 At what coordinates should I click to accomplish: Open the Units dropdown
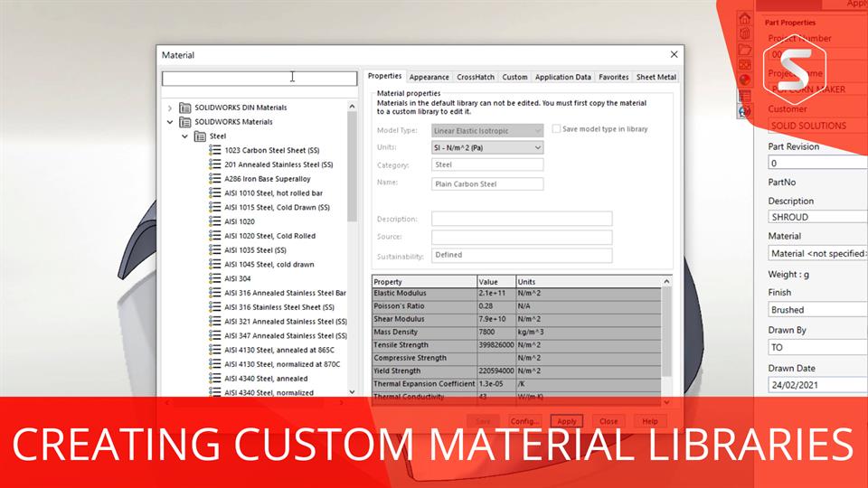(x=487, y=147)
